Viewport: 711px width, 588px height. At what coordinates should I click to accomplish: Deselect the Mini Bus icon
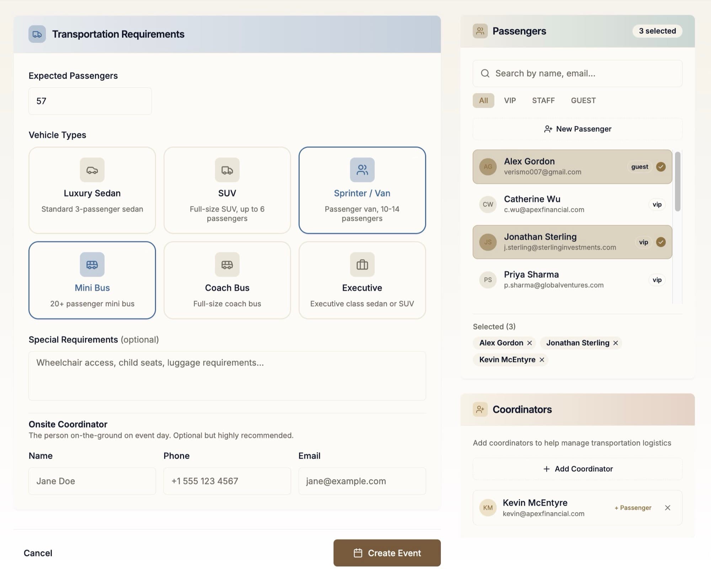tap(92, 264)
